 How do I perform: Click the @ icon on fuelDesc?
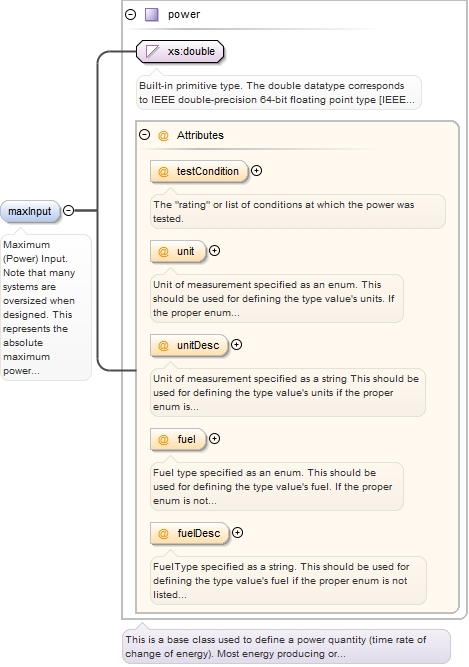163,533
